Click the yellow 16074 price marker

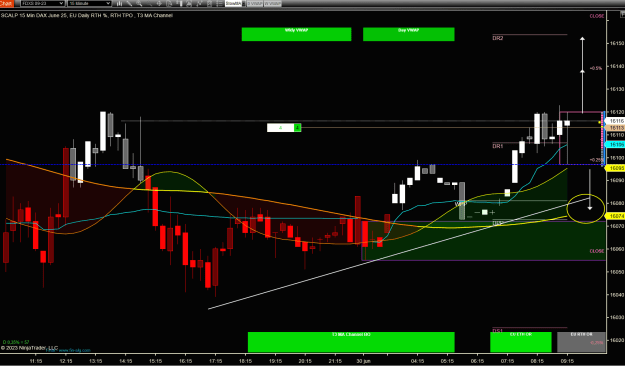(x=615, y=216)
